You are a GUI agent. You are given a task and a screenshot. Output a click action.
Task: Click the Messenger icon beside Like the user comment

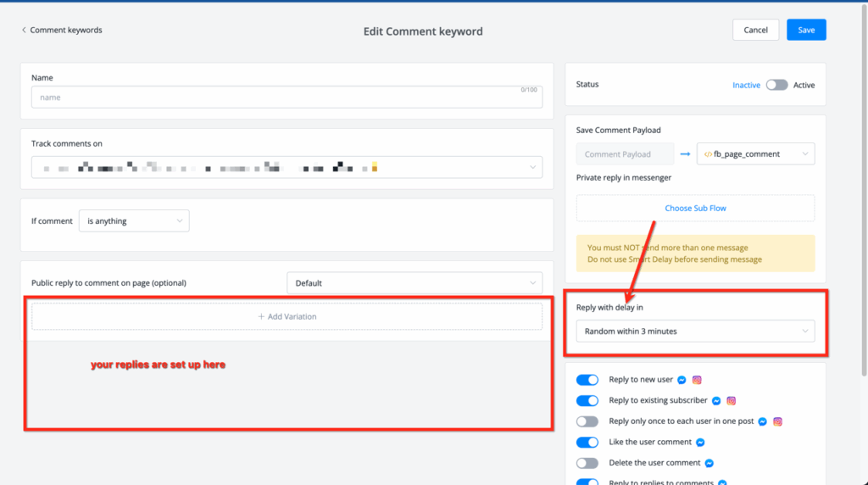[700, 443]
